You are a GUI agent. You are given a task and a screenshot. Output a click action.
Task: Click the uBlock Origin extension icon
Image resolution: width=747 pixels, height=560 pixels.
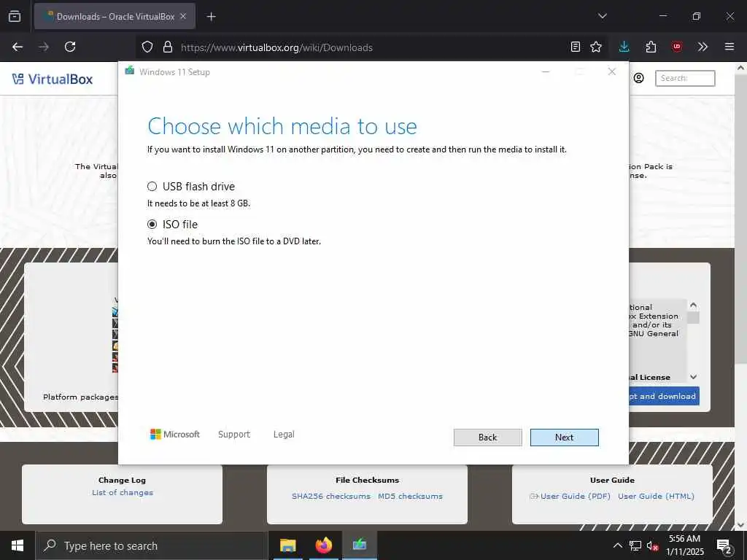click(677, 47)
